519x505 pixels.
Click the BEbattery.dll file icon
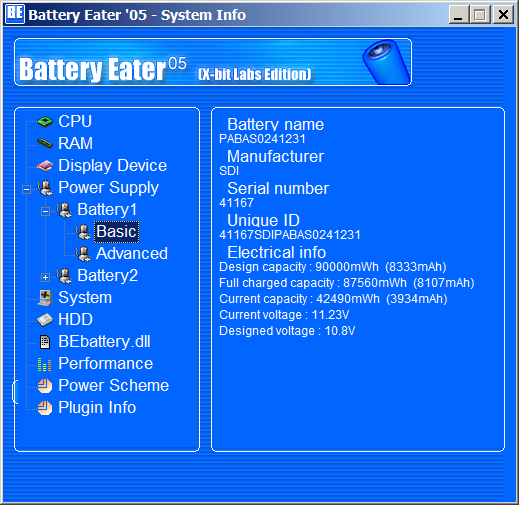pyautogui.click(x=45, y=342)
